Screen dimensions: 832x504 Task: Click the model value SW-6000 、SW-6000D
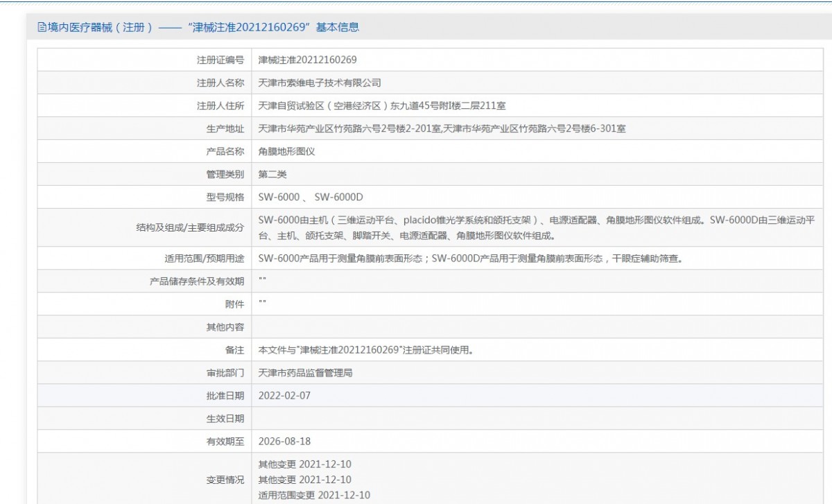[310, 197]
